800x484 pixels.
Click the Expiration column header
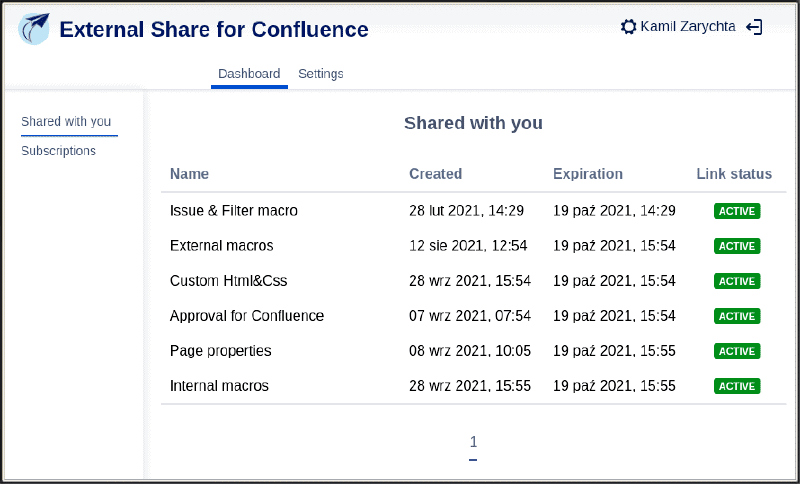coord(588,174)
